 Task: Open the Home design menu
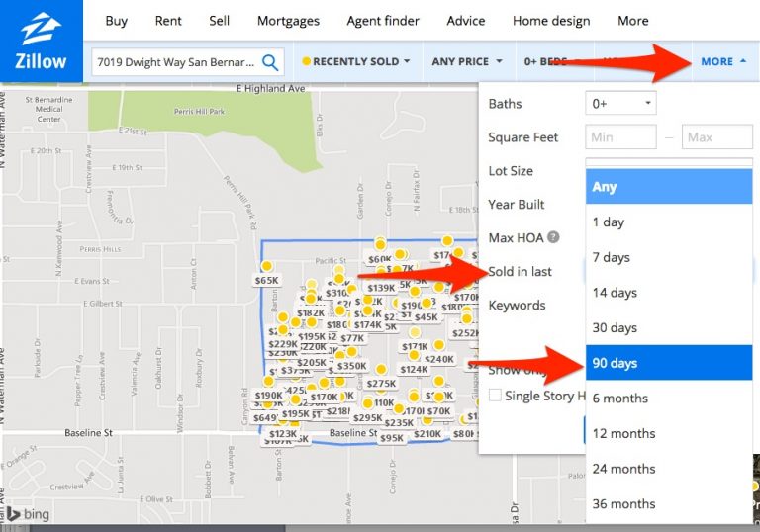tap(551, 21)
